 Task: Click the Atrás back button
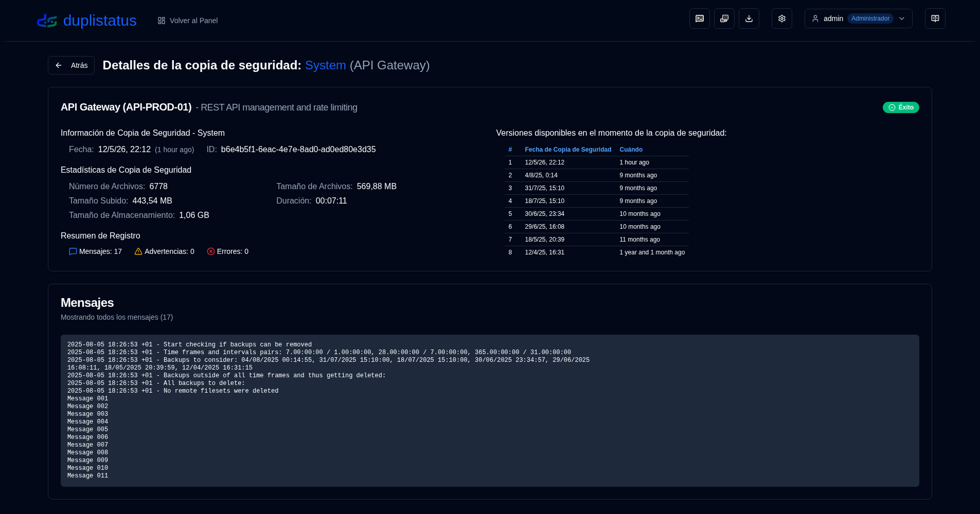(x=71, y=65)
